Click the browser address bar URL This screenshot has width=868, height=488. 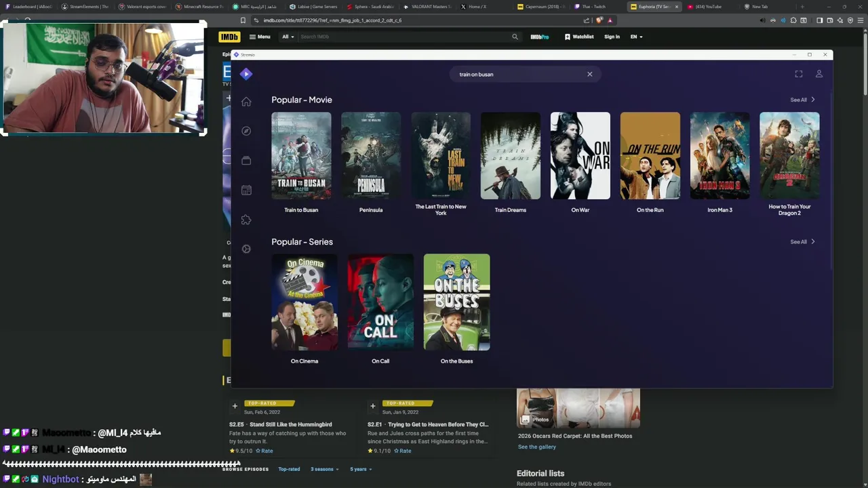point(332,20)
